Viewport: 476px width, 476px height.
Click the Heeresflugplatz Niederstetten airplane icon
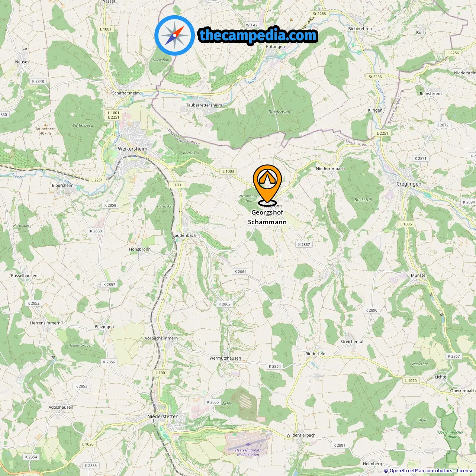(248, 444)
